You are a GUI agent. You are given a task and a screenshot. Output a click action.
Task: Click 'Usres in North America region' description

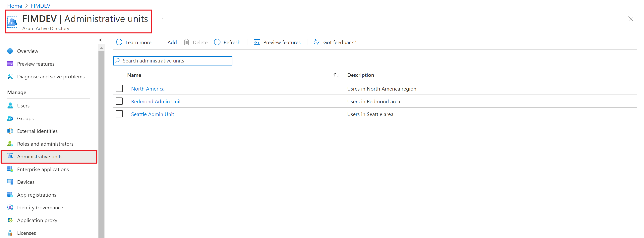tap(381, 89)
